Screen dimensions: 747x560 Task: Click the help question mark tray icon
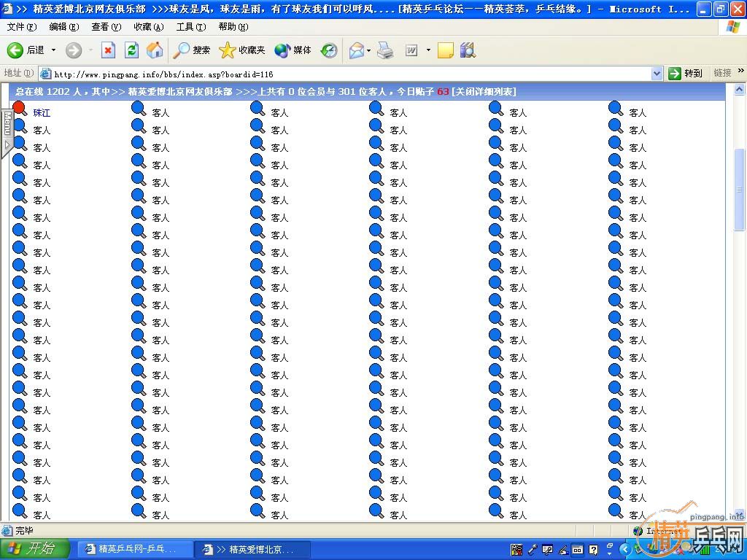pos(593,550)
